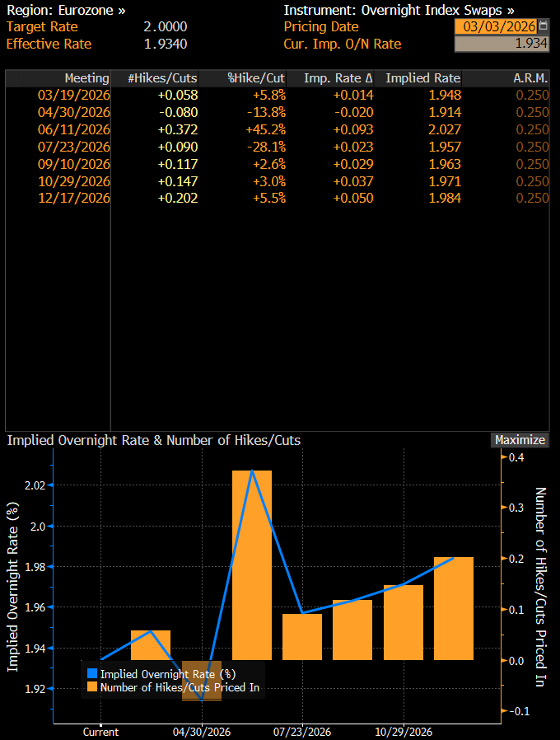Click the orange Number of Hikes/Cuts legend swatch

pos(91,687)
